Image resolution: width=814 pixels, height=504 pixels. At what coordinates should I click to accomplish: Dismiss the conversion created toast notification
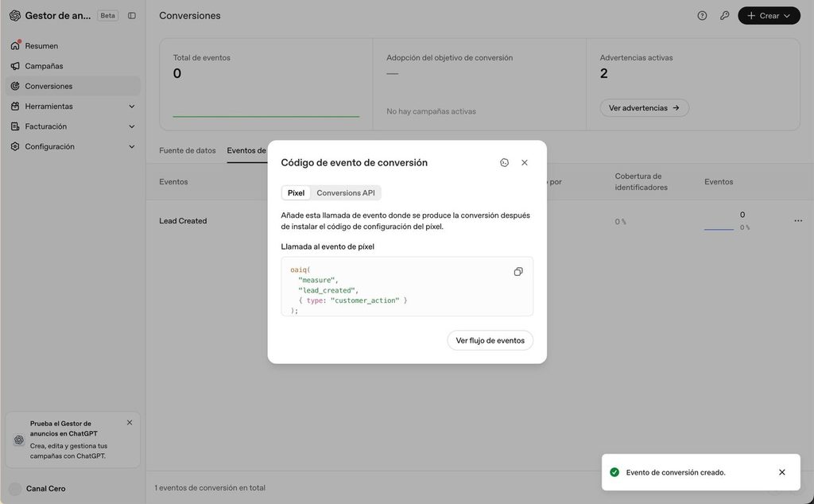[x=782, y=472]
